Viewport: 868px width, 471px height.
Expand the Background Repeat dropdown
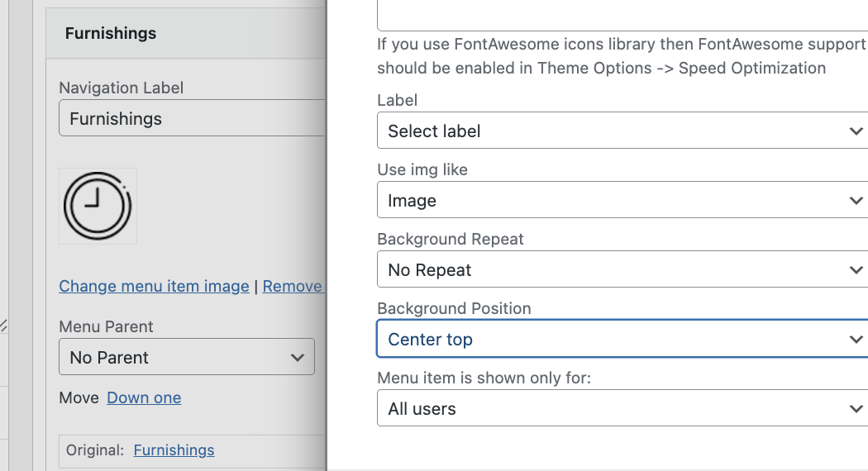(622, 270)
